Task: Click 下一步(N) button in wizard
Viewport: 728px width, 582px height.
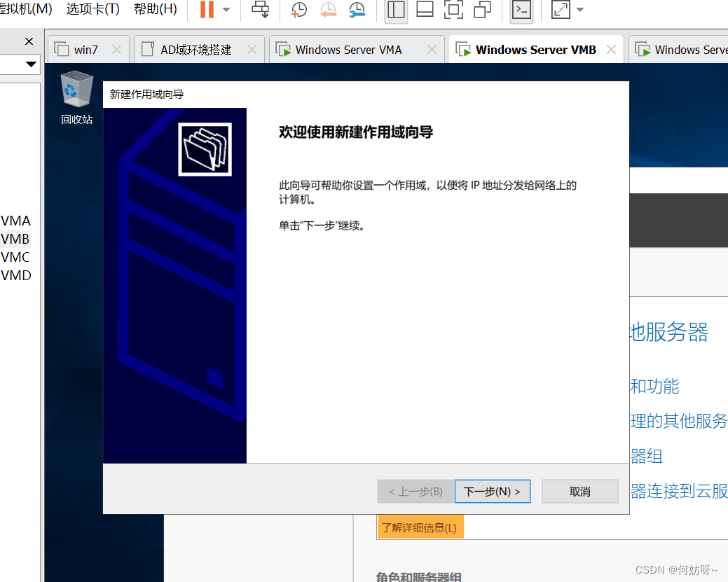Action: pos(493,492)
